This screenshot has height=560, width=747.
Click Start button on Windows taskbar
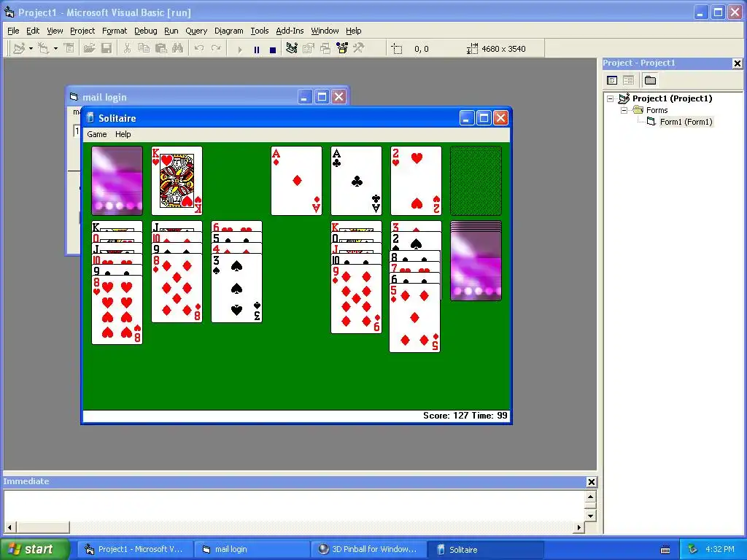(x=34, y=549)
